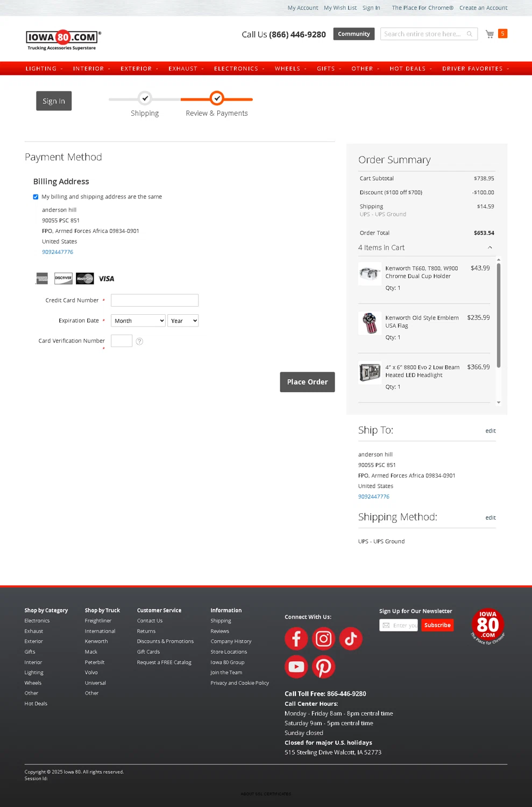The width and height of the screenshot is (532, 807).
Task: Click the Kenworth cup holder thumbnail
Action: click(x=370, y=273)
